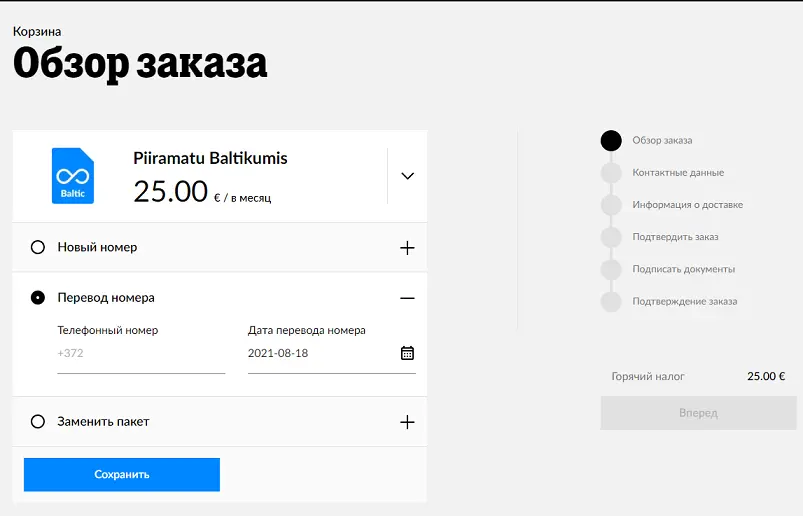
Task: Expand the Piiramatu Baltikumis package chevron
Action: tap(407, 176)
